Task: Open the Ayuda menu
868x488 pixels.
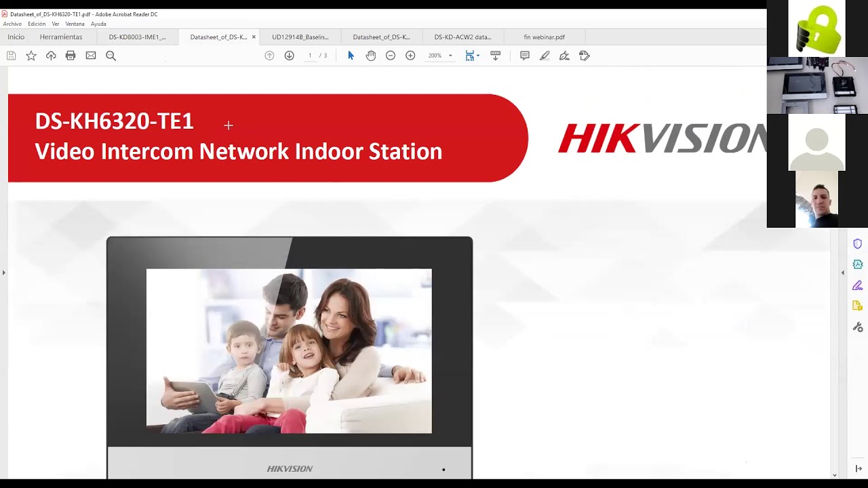Action: [98, 24]
